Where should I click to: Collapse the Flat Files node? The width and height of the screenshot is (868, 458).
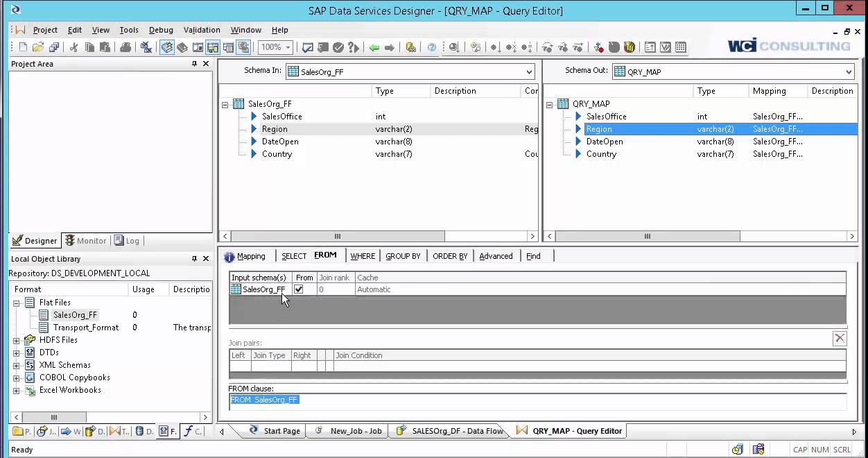(16, 303)
